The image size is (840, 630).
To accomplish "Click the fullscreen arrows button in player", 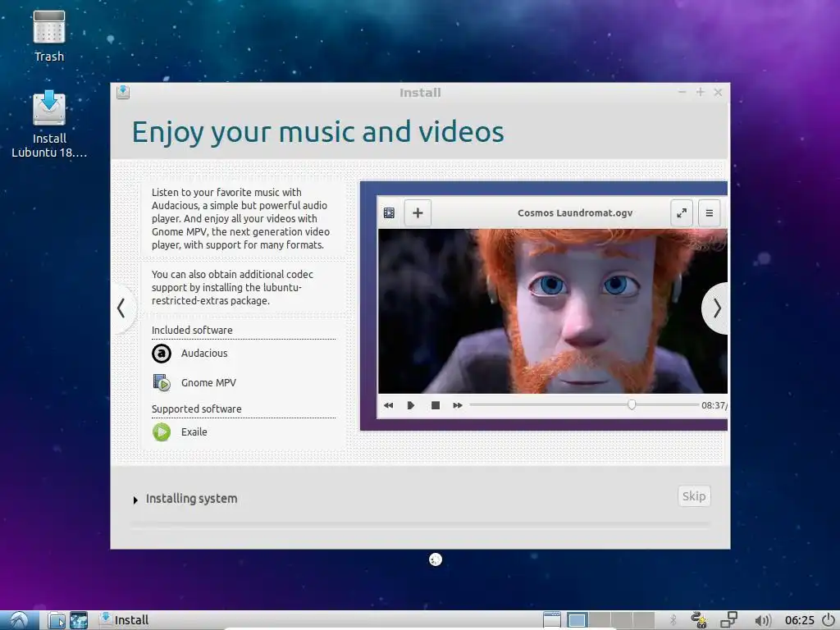I will coord(682,213).
